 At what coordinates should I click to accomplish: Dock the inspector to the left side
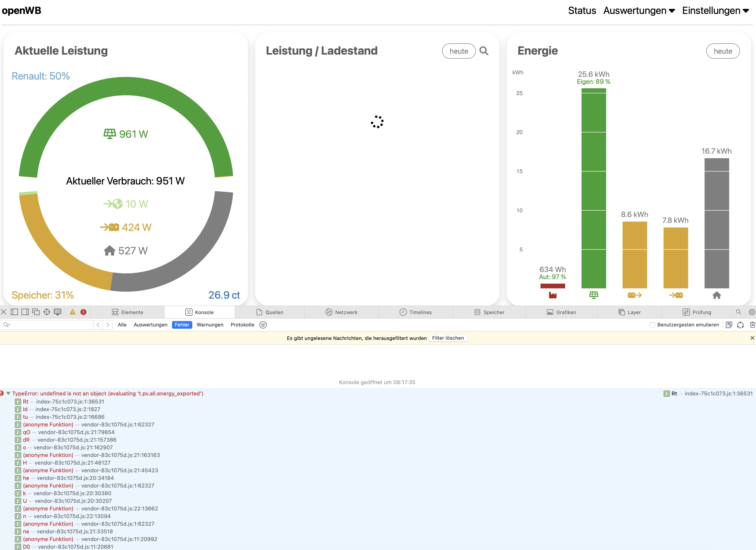point(14,312)
